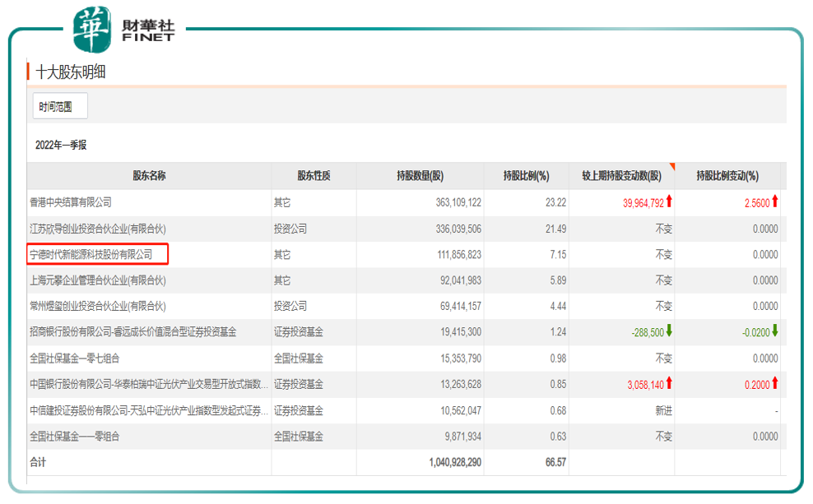The image size is (813, 504).
Task: Select 全国社保基金一一零组合 shareholder name
Action: (75, 437)
